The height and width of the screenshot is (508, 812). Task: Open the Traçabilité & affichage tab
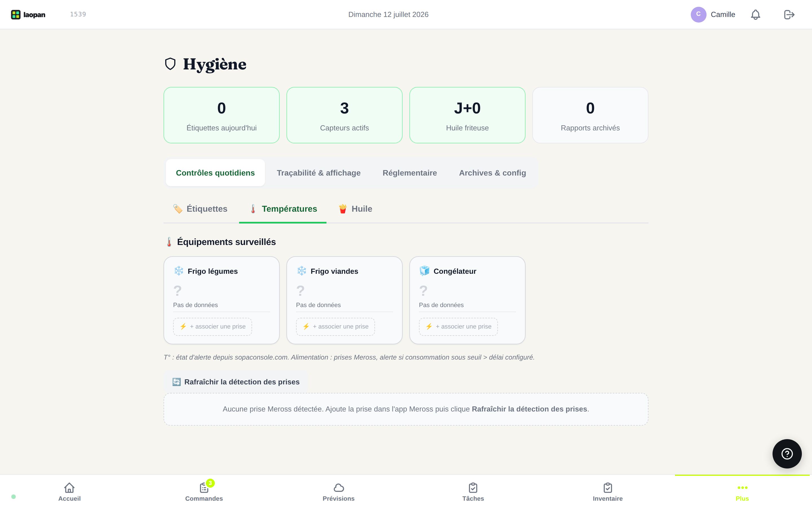click(318, 173)
